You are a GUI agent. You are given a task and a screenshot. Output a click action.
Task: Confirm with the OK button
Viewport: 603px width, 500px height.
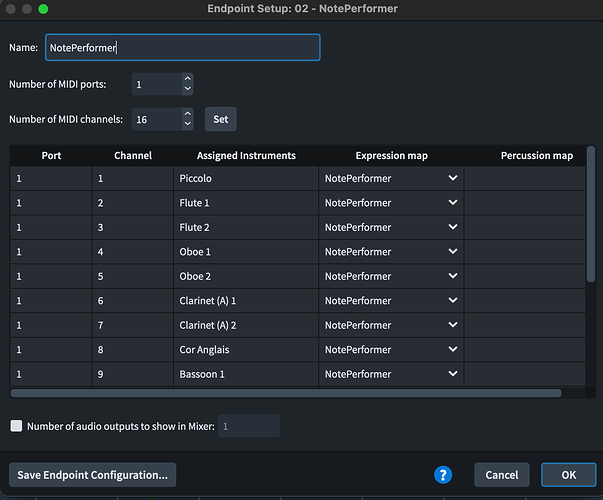point(568,474)
